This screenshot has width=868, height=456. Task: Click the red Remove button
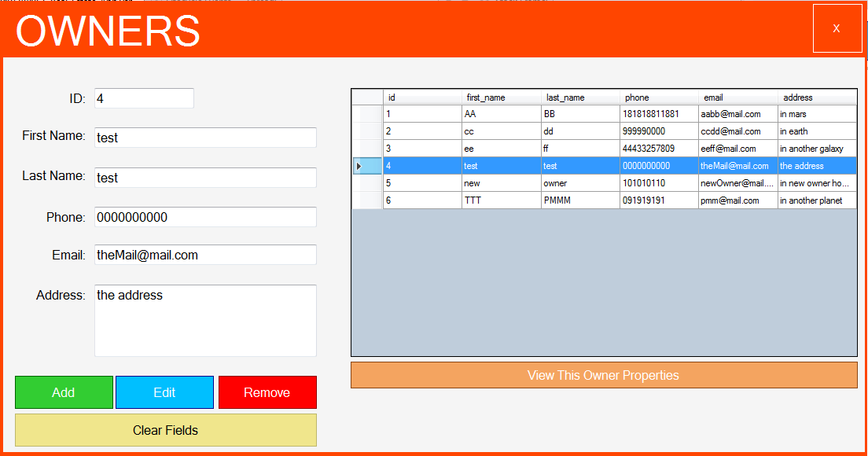(x=267, y=392)
